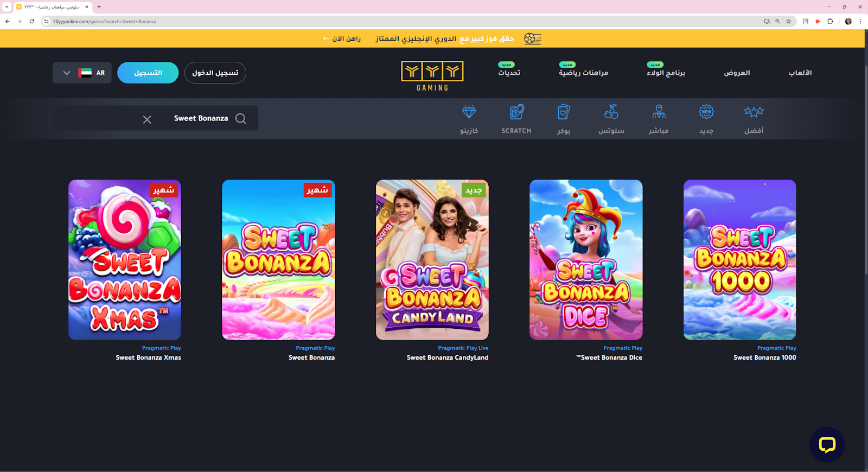Image resolution: width=868 pixels, height=472 pixels.
Task: Select the Live dealer category icon
Action: point(659,112)
